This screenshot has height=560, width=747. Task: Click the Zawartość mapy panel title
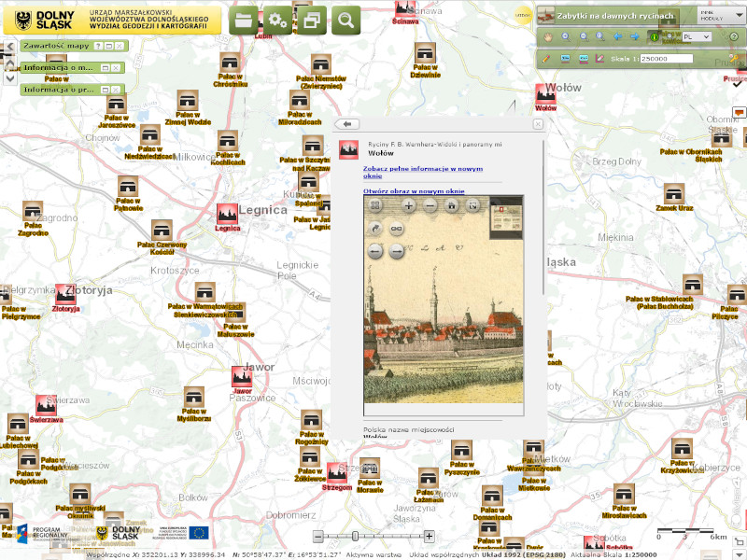56,46
